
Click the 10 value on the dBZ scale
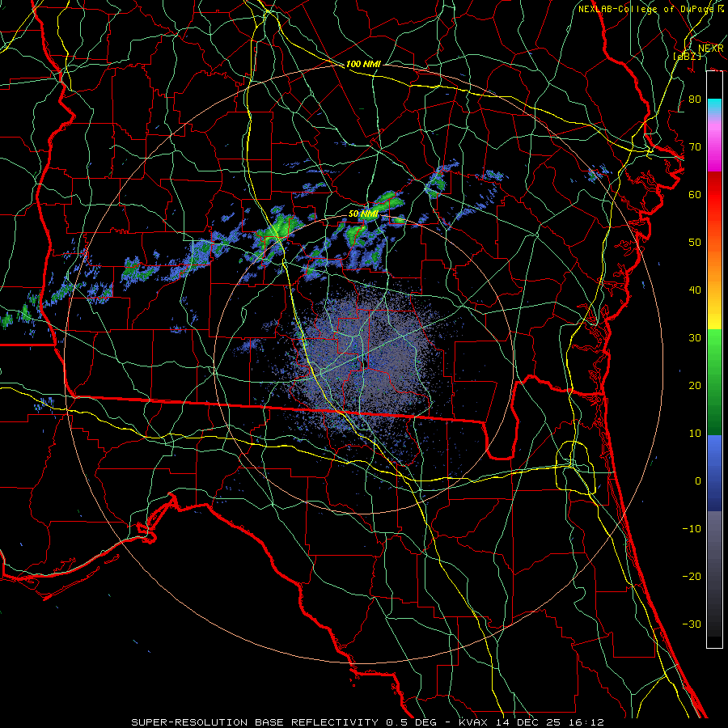pos(695,434)
